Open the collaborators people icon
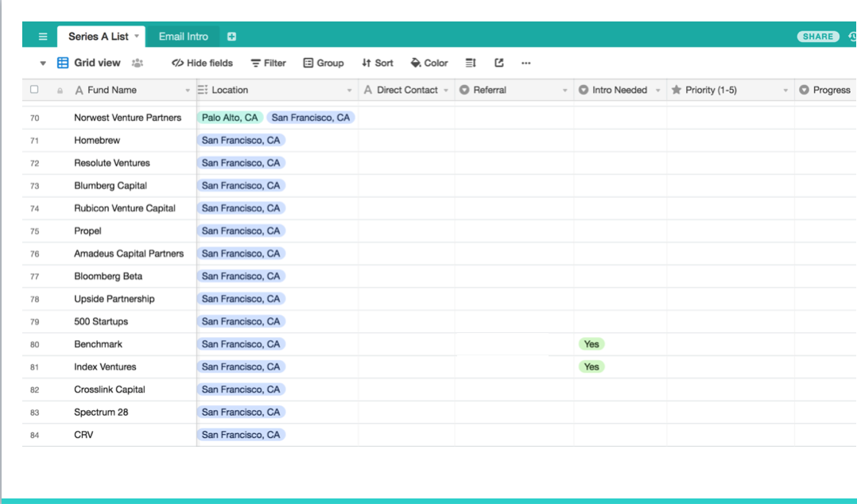Viewport: 857px width, 504px height. (138, 63)
